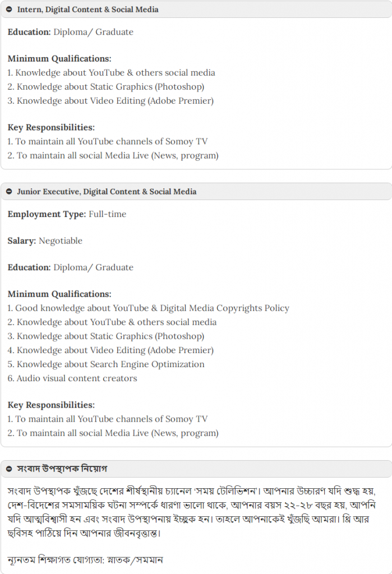Click the first Static Graphics (Photoshop) line
The height and width of the screenshot is (574, 392).
(x=106, y=87)
